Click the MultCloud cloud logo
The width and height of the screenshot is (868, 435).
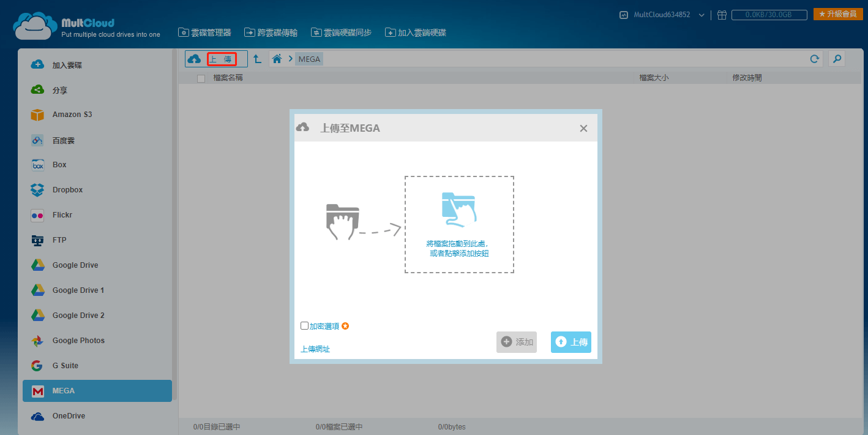point(35,26)
